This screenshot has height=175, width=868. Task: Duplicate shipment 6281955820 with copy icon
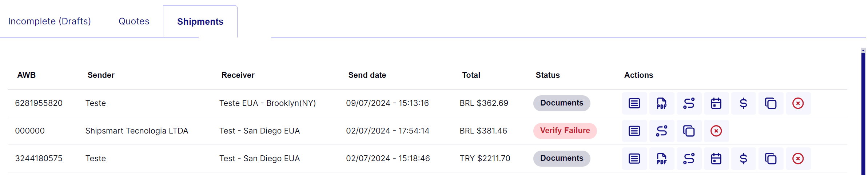point(771,103)
